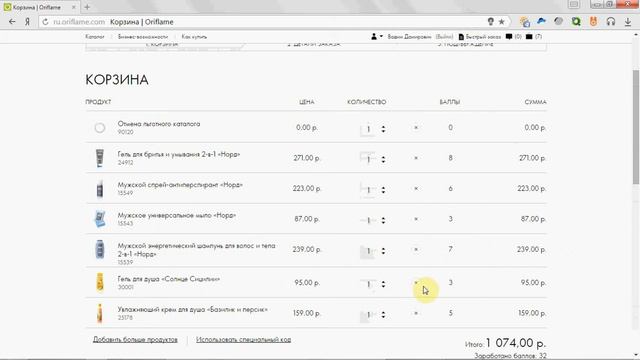Close the Корзина | Oriflame tab

[x=73, y=7]
